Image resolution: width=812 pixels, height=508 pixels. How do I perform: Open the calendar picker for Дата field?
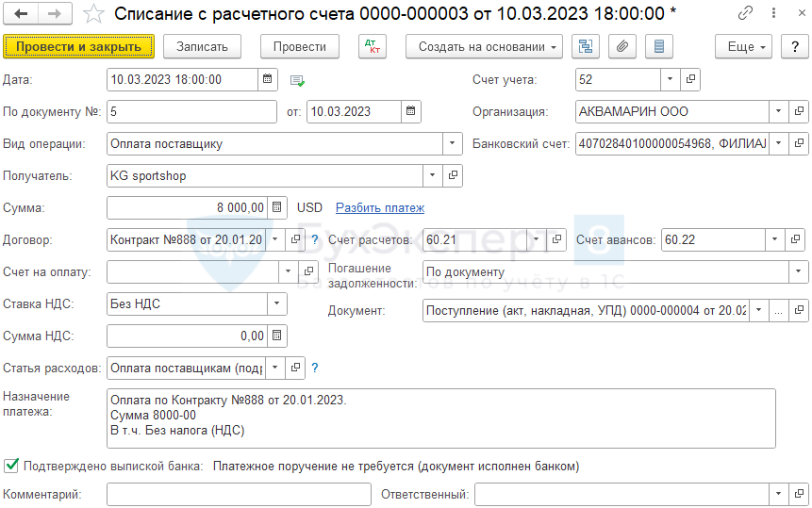click(x=268, y=80)
